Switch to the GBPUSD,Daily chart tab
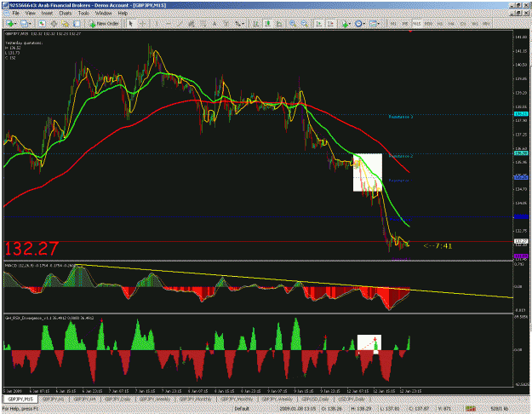 315,400
